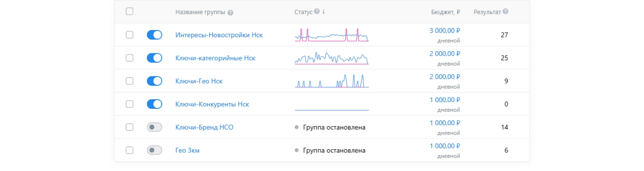Screen dimensions: 644x171
Task: Tick the select-all checkbox in header
Action: (x=130, y=12)
